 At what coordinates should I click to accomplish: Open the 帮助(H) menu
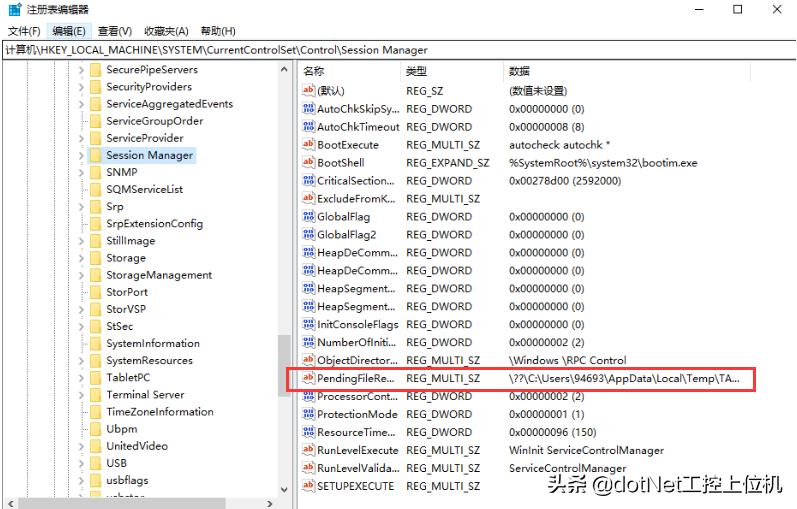(x=218, y=31)
